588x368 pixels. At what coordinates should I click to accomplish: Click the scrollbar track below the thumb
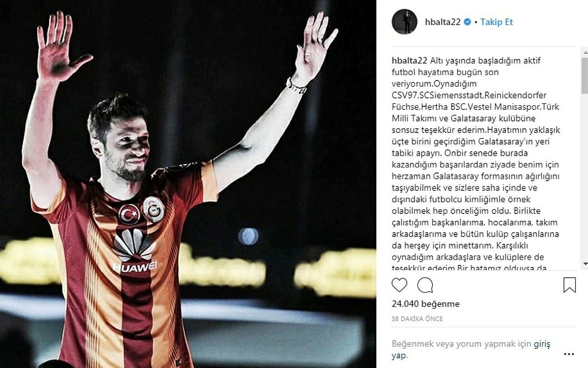point(584,177)
